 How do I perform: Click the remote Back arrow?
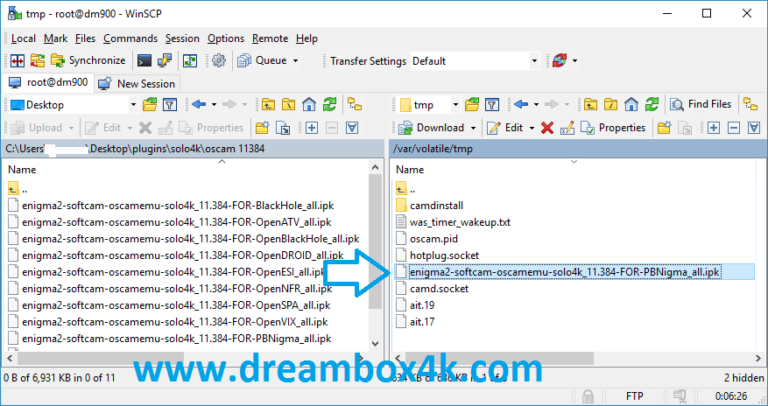[x=521, y=104]
